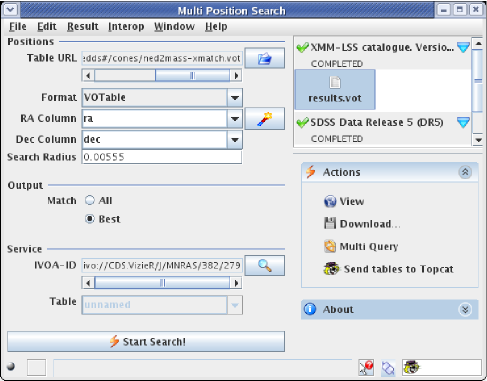Viewport: 487px width, 381px height.
Task: Click right arrow of Table URL scrollbar
Action: [x=236, y=76]
